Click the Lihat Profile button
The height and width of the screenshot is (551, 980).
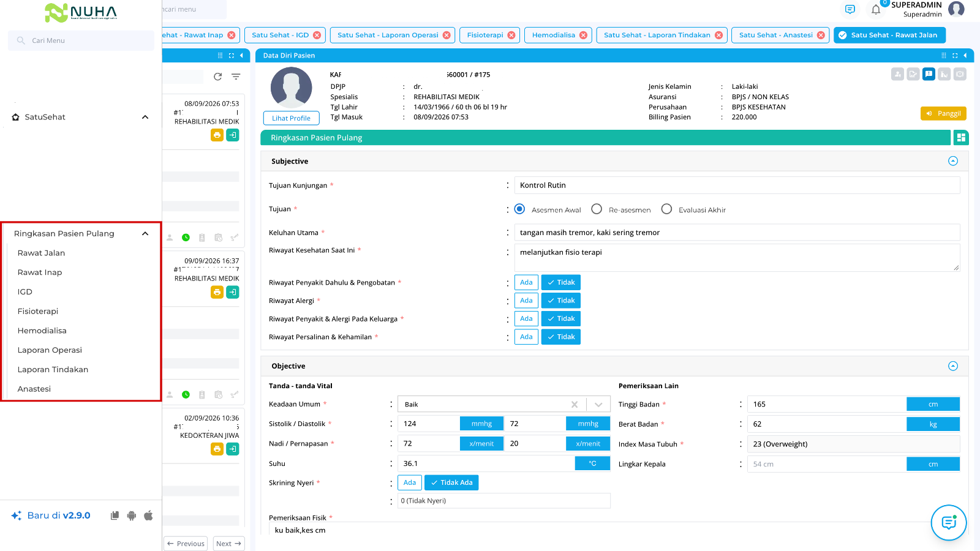[291, 118]
